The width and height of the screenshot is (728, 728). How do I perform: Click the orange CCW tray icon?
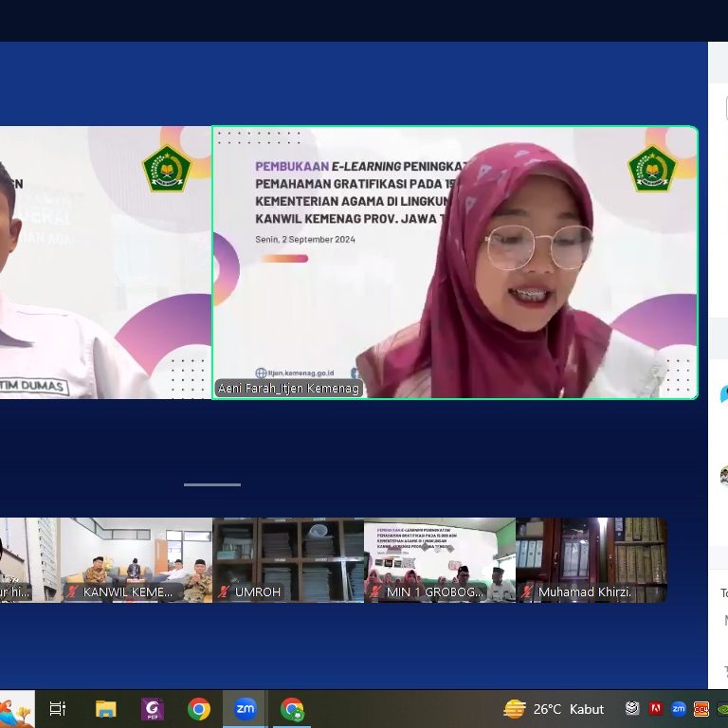click(701, 708)
